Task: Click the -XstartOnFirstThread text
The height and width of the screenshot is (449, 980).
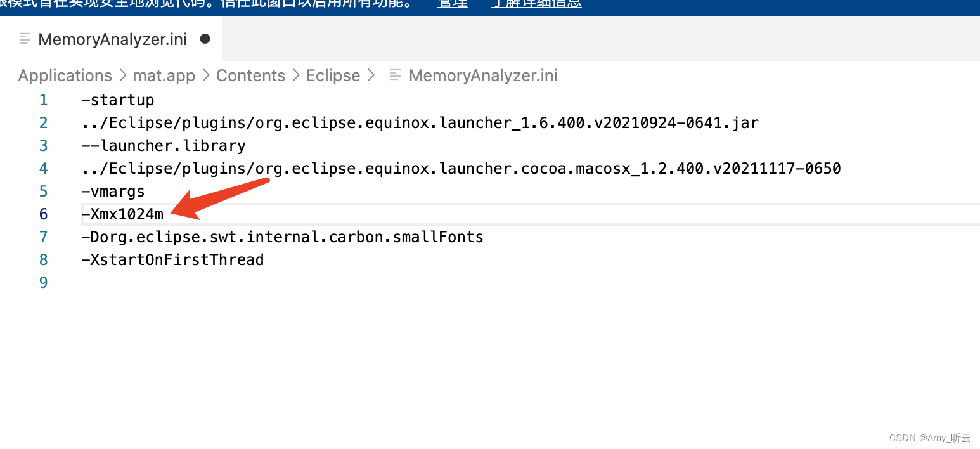Action: (x=172, y=259)
